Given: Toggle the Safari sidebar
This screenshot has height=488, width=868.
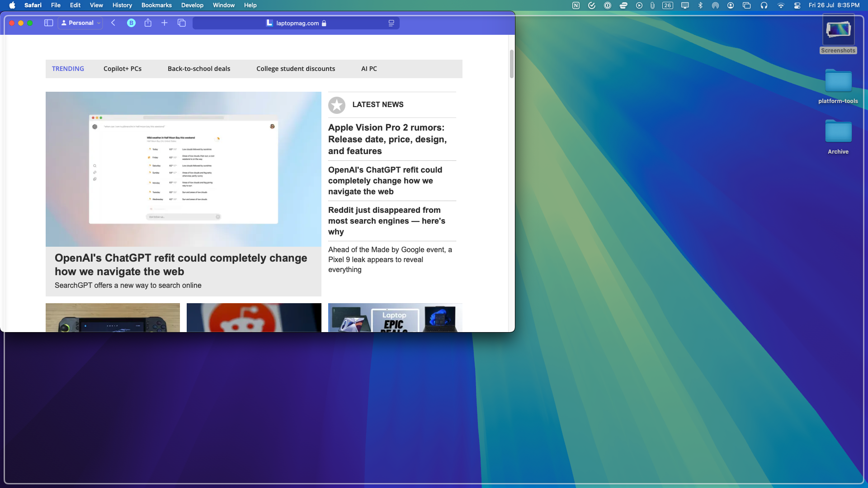Looking at the screenshot, I should pos(48,23).
